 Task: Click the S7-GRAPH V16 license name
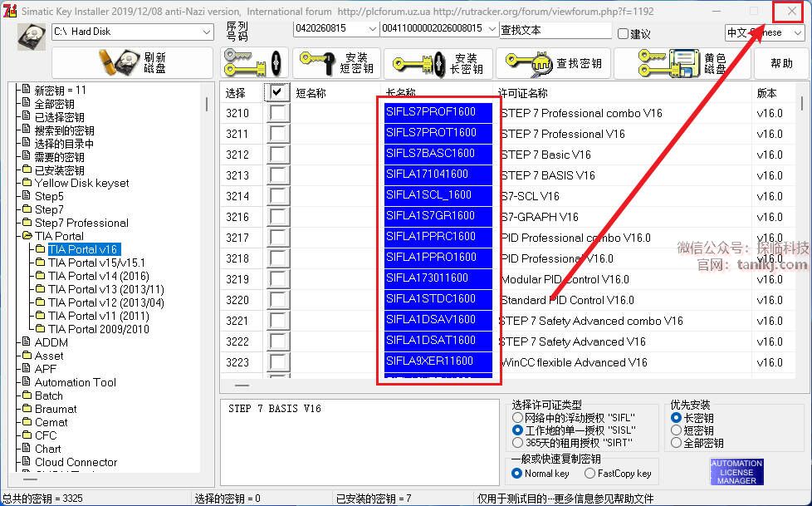[540, 217]
